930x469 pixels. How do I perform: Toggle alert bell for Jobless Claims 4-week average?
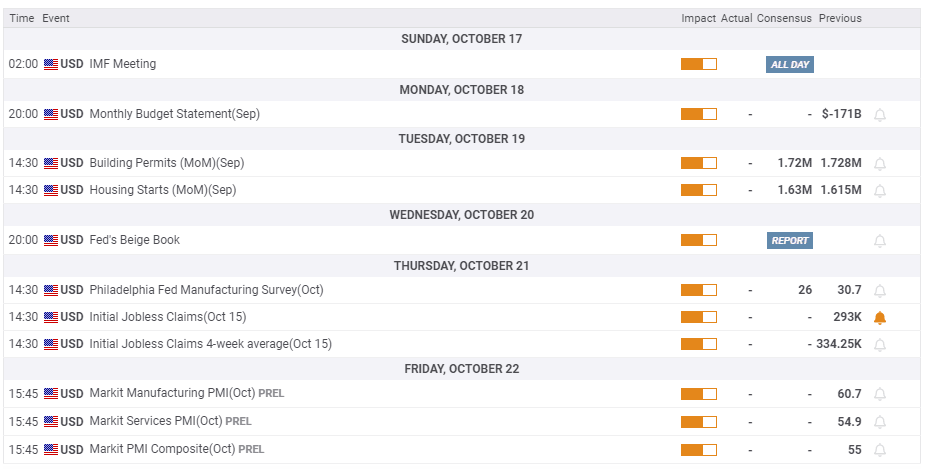[880, 345]
